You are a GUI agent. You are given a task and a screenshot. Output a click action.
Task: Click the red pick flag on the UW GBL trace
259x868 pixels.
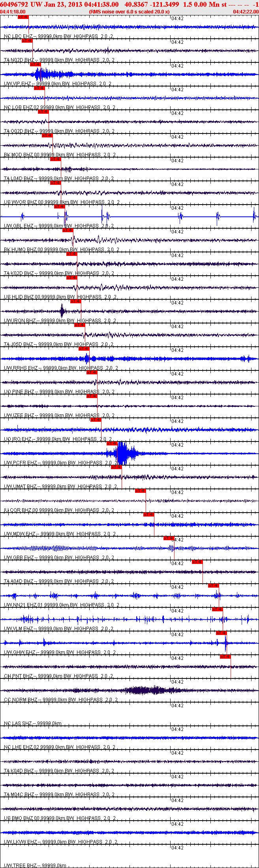pyautogui.click(x=59, y=207)
